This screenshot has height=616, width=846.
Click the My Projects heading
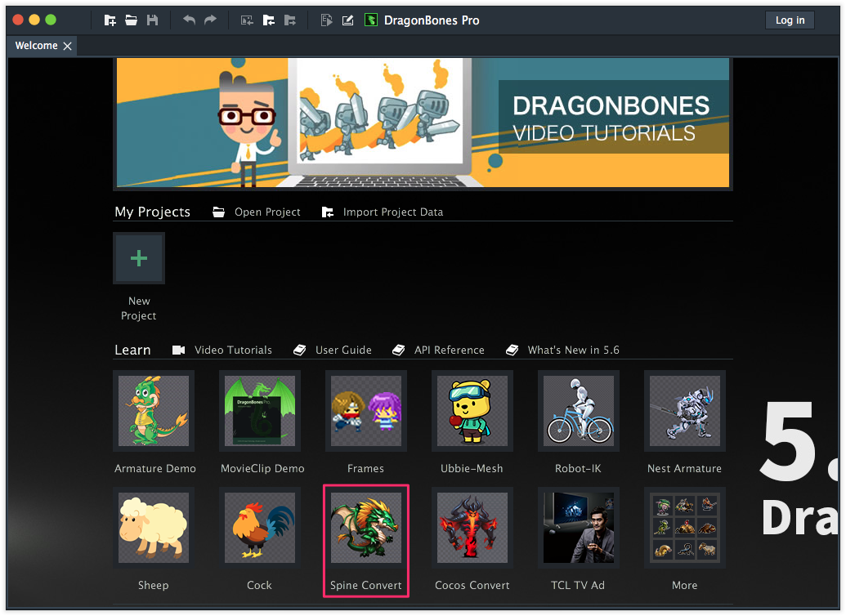(153, 212)
